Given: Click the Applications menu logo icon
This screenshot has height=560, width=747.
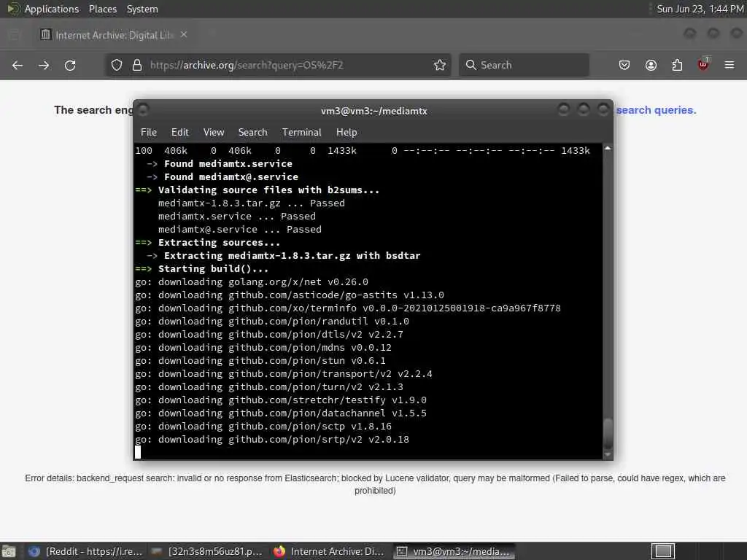Looking at the screenshot, I should click(x=13, y=9).
